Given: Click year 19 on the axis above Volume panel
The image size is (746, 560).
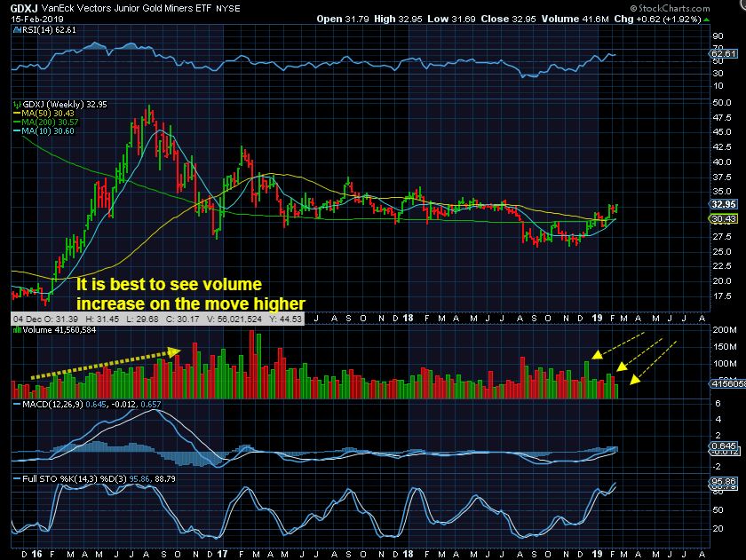Looking at the screenshot, I should click(598, 318).
